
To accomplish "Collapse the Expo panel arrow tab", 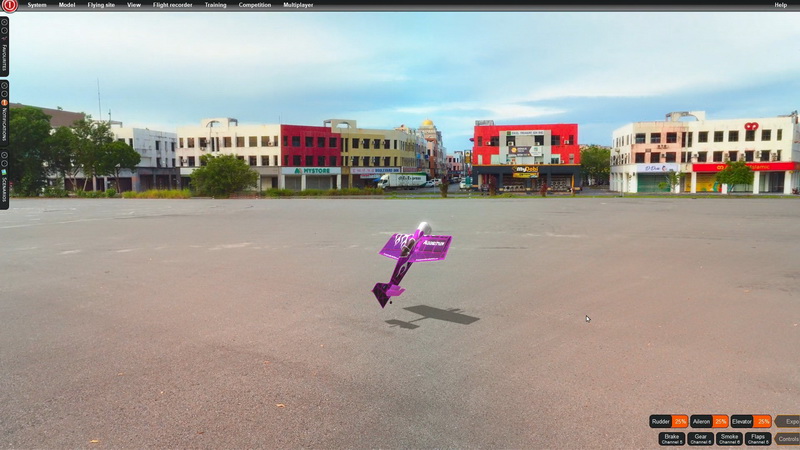I will tap(788, 421).
